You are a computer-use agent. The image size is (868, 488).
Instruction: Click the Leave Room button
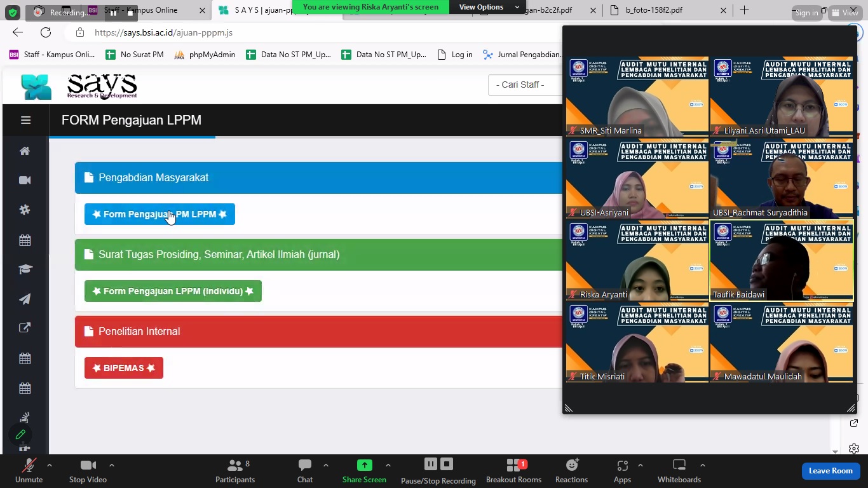(x=831, y=471)
